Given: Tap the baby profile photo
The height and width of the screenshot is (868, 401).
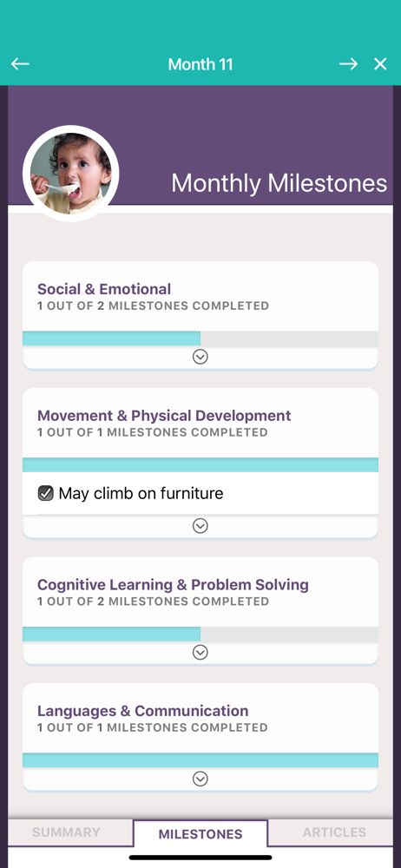Looking at the screenshot, I should click(x=71, y=174).
